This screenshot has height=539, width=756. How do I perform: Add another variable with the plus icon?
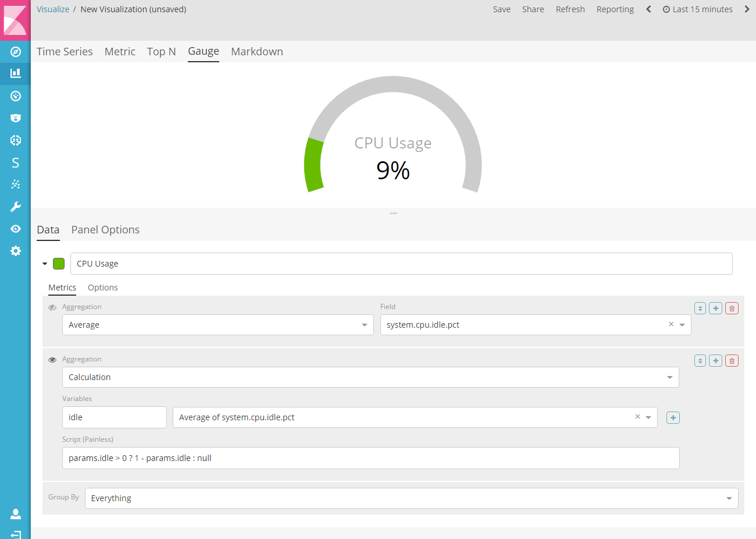pos(673,418)
